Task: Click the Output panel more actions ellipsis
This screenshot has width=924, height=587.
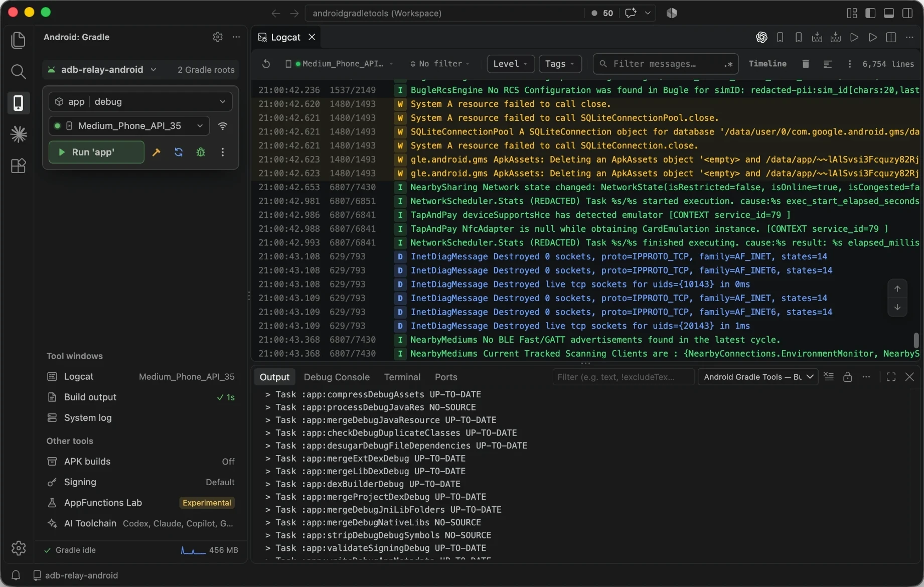Action: [x=866, y=377]
